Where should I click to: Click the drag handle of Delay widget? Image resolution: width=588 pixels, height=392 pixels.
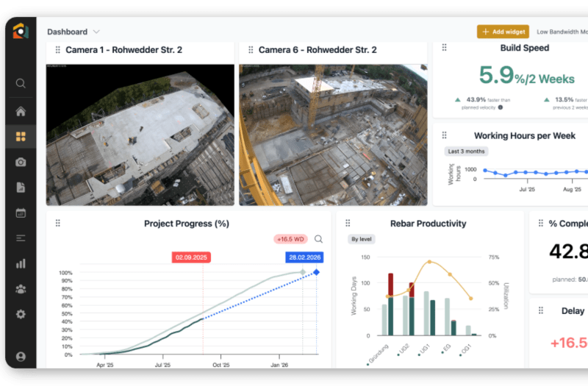(x=541, y=310)
